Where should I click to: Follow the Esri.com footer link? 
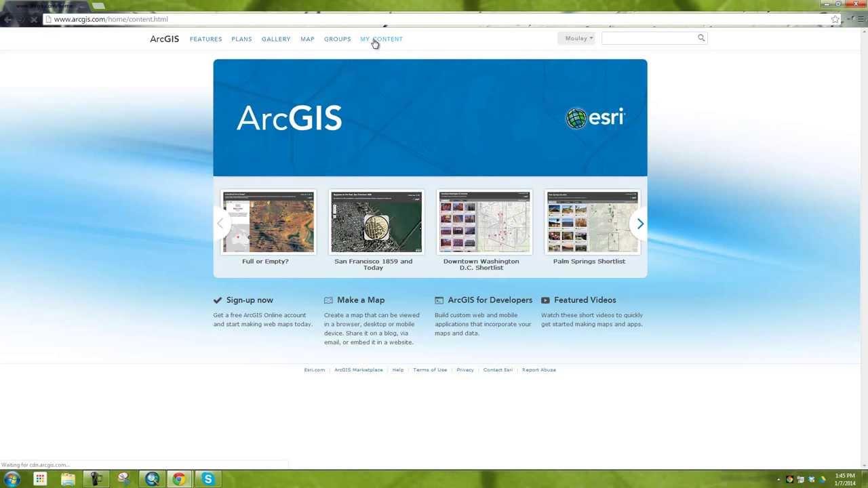[x=315, y=369]
